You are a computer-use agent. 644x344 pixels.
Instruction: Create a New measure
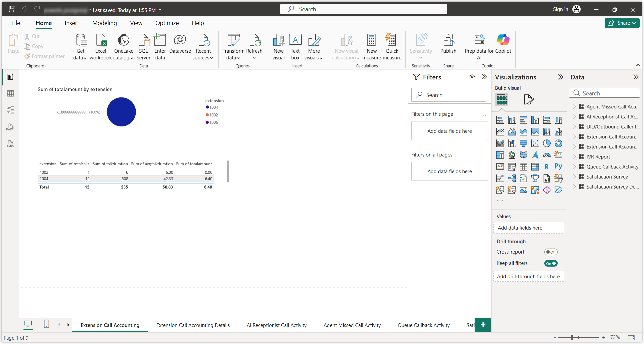pos(372,47)
